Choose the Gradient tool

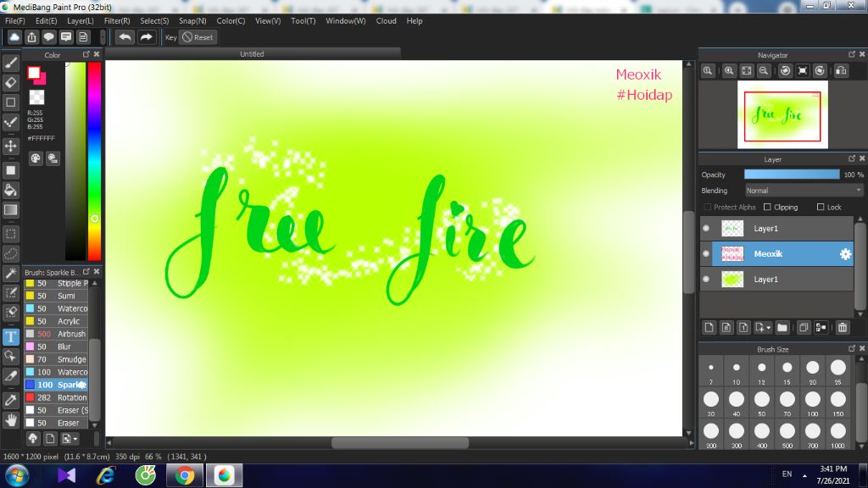(10, 210)
